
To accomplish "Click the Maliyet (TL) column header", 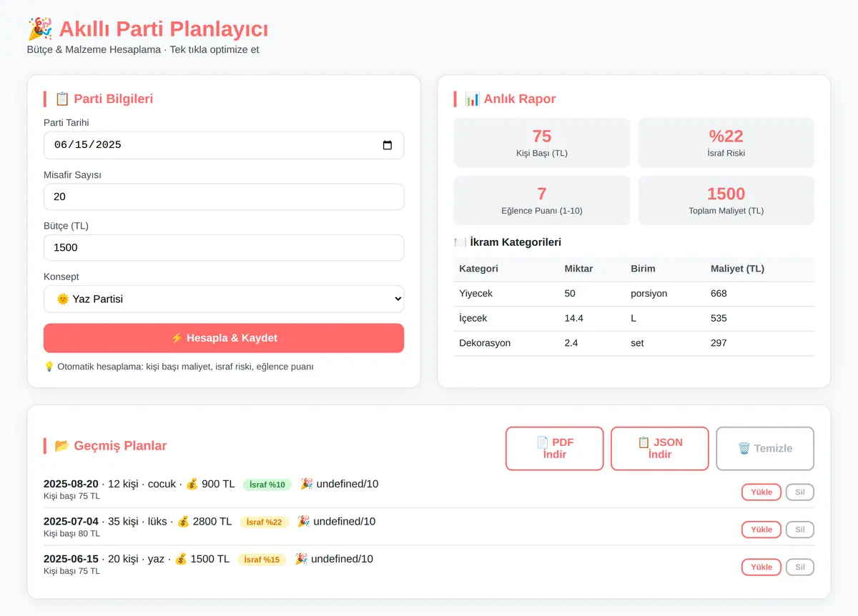I will point(737,269).
